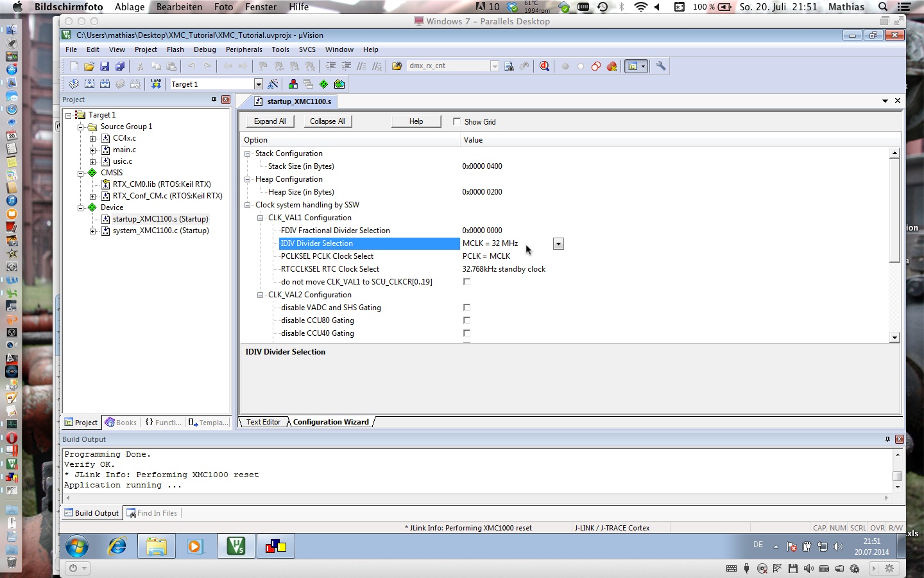Collapse the Heap Configuration node
Screen dimensions: 924x578
(x=248, y=179)
